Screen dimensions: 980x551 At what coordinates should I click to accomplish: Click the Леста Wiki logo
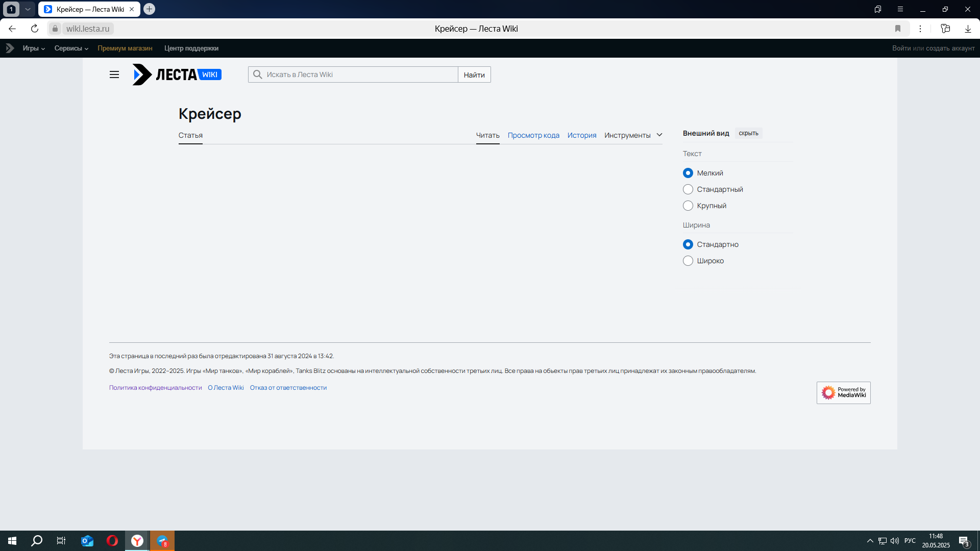(177, 74)
